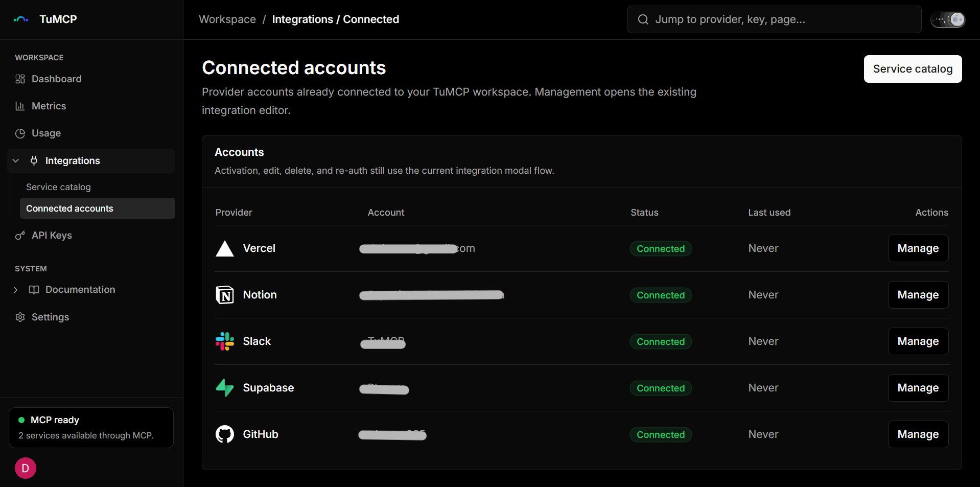Click the Last used column header
This screenshot has width=980, height=487.
click(x=769, y=213)
